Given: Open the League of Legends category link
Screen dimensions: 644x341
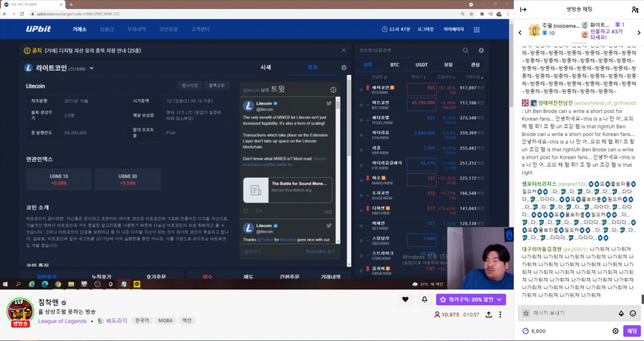Looking at the screenshot, I should (62, 321).
